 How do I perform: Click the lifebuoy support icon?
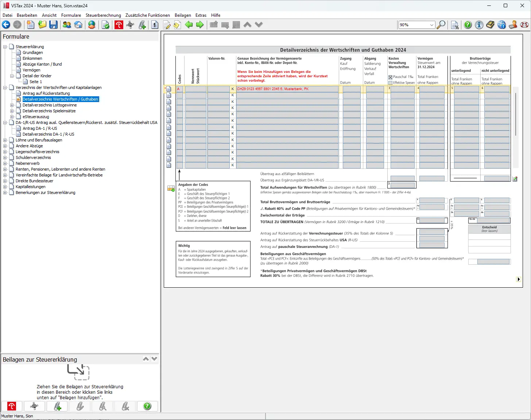pos(524,25)
